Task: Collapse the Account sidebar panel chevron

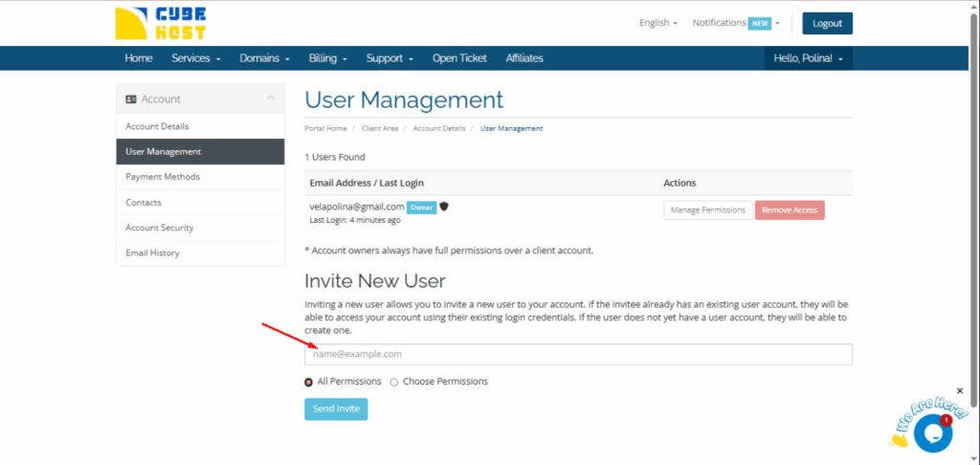Action: click(271, 99)
